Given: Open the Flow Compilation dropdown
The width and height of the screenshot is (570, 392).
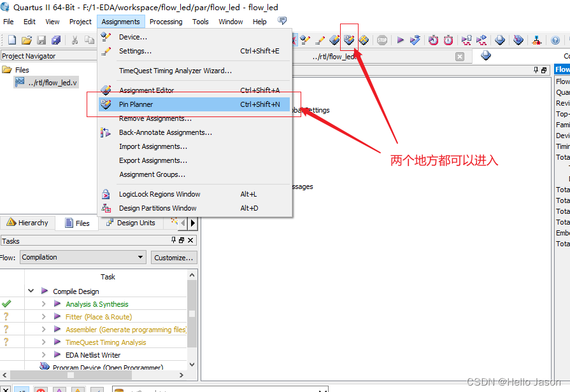Looking at the screenshot, I should tap(83, 257).
